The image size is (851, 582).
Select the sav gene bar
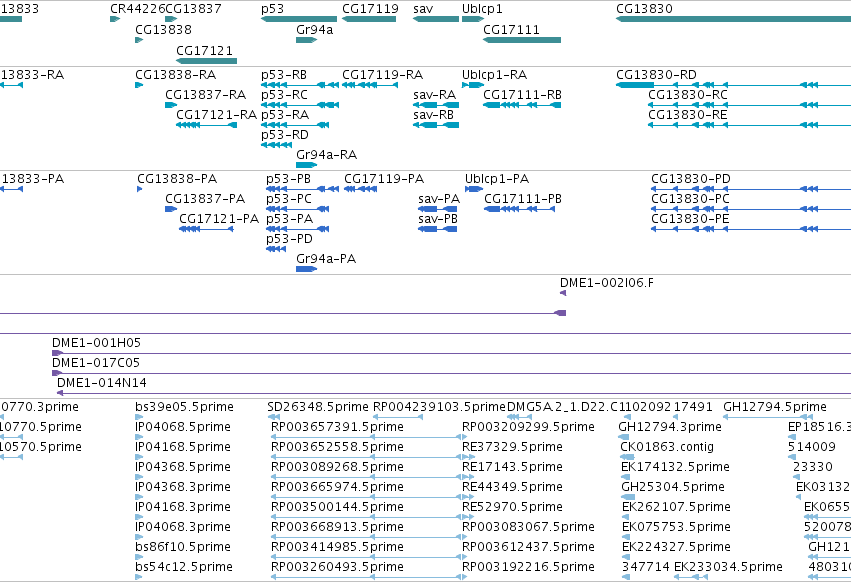pos(436,19)
